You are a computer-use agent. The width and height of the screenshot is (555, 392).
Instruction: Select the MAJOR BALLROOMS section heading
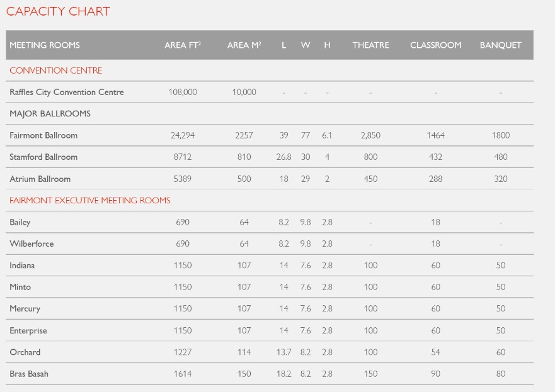[50, 114]
